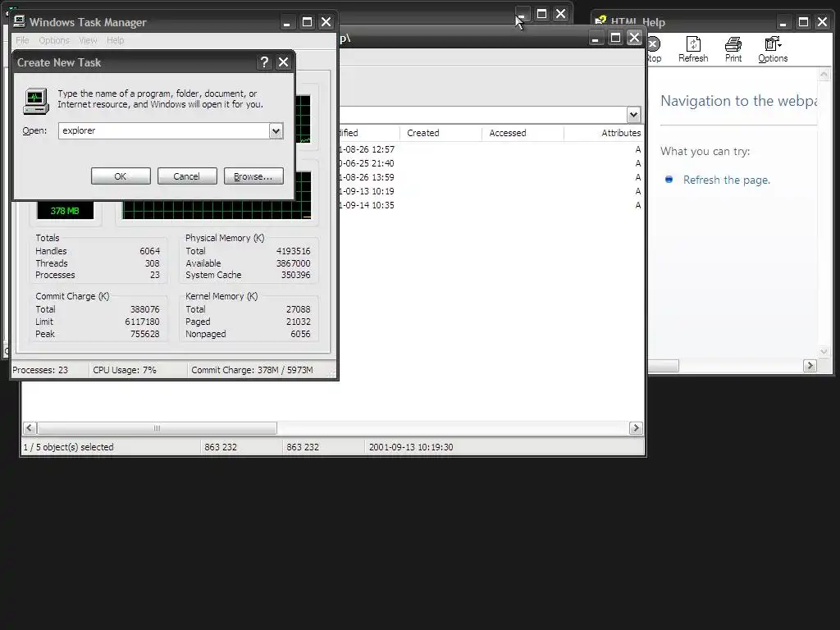Click the help question mark in Create New Task
This screenshot has width=840, height=630.
click(x=264, y=62)
